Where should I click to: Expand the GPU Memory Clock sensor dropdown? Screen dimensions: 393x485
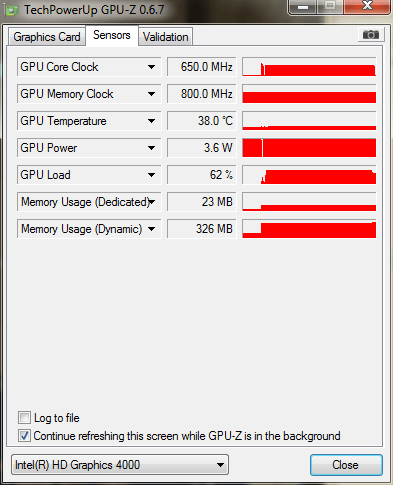pyautogui.click(x=151, y=94)
